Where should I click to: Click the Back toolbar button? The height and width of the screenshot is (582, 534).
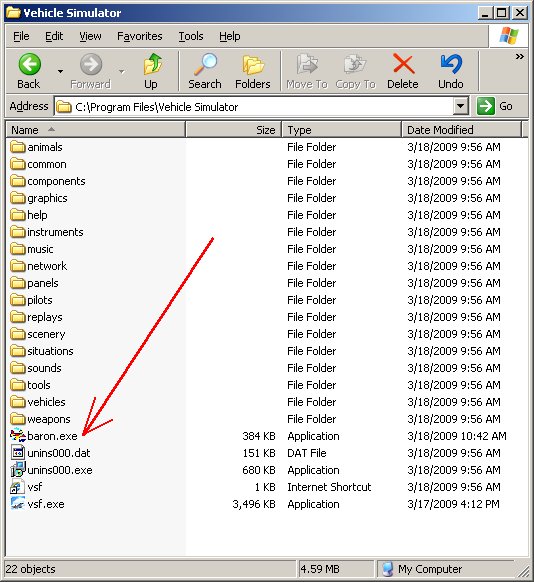pyautogui.click(x=29, y=71)
